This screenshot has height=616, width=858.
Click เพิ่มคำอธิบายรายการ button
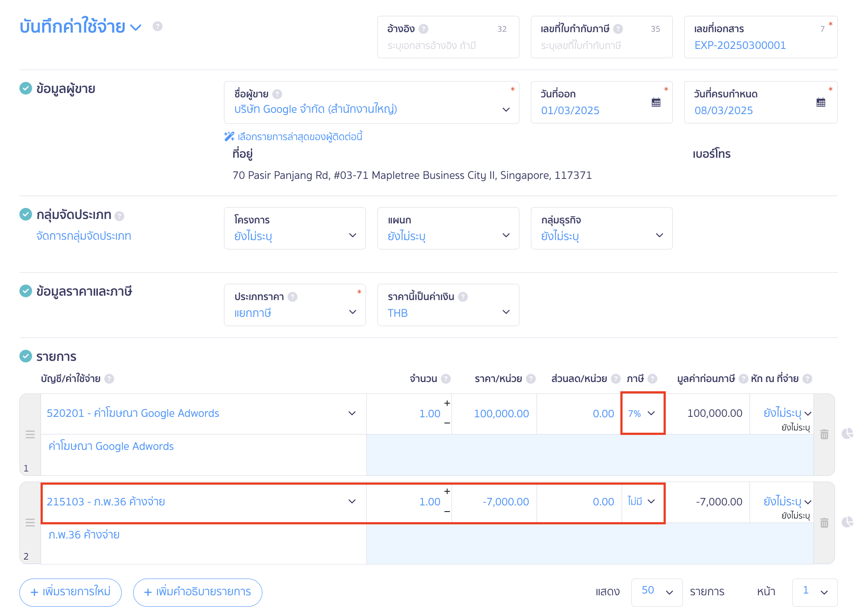point(198,592)
